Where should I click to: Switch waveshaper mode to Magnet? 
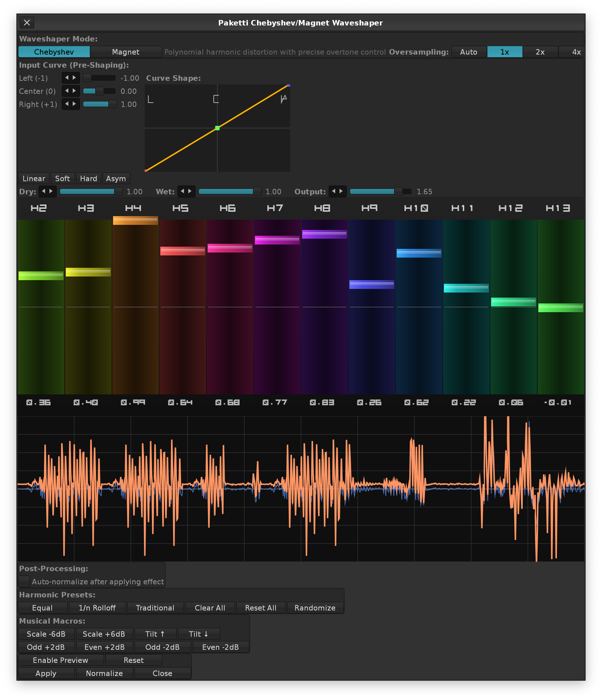tap(125, 52)
